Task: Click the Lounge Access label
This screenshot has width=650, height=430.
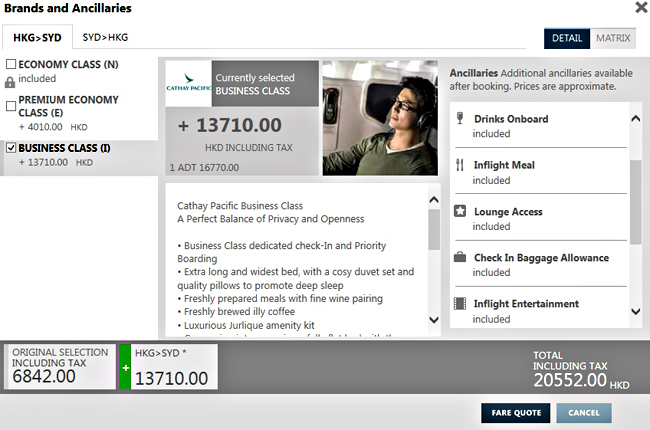Action: pyautogui.click(x=508, y=211)
